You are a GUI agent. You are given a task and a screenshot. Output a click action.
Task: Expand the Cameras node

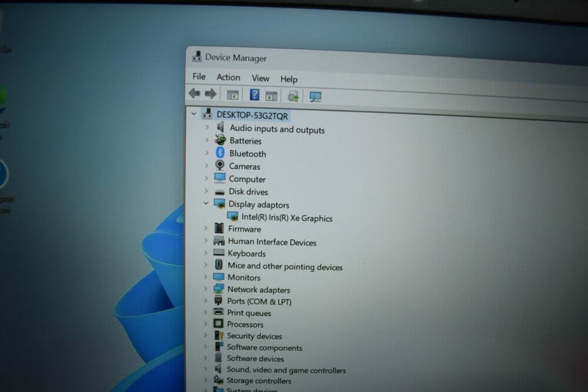[206, 165]
